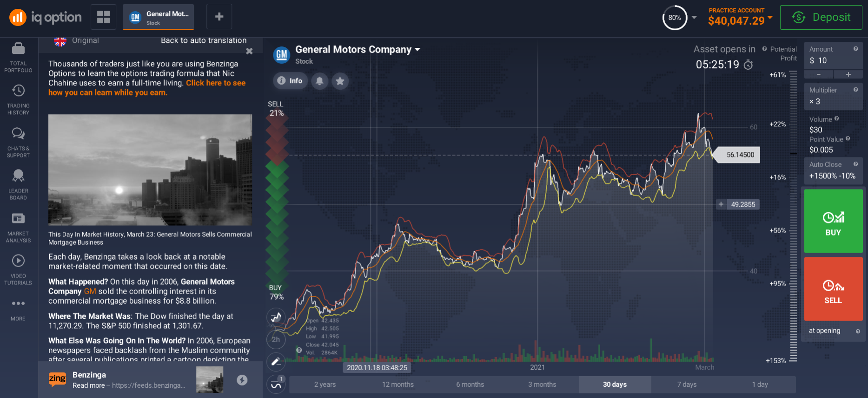The width and height of the screenshot is (868, 398).
Task: Click the Amount $ 10 input field
Action: [x=833, y=56]
